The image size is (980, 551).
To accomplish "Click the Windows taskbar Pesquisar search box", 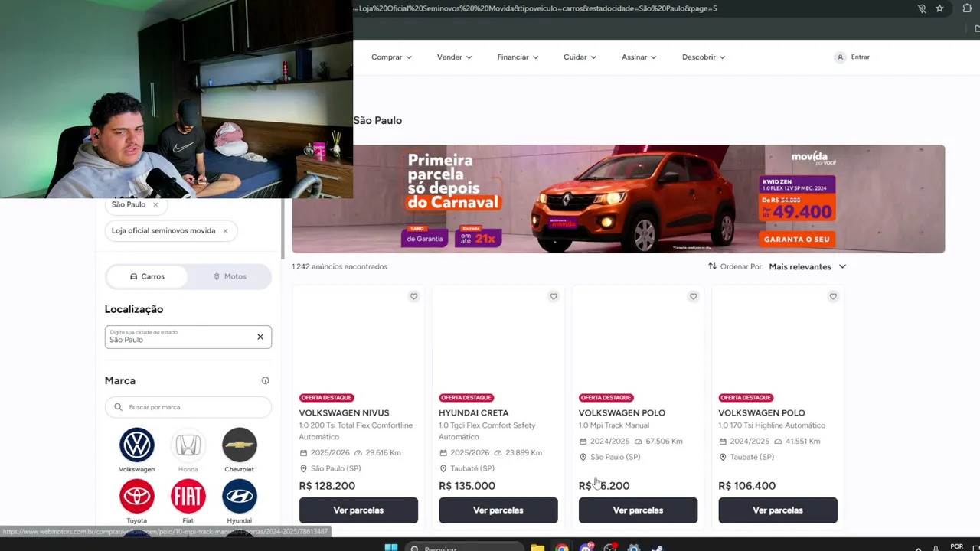I will pyautogui.click(x=464, y=548).
